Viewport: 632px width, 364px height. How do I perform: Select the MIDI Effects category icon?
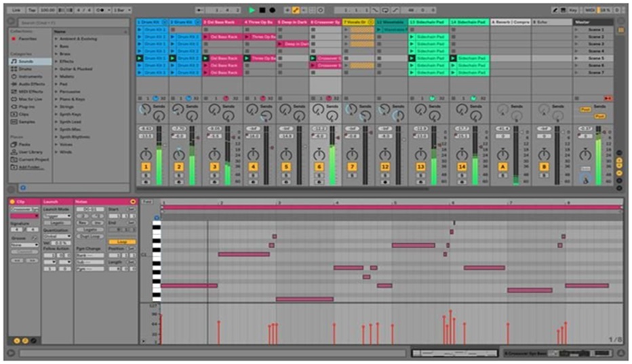pyautogui.click(x=14, y=92)
